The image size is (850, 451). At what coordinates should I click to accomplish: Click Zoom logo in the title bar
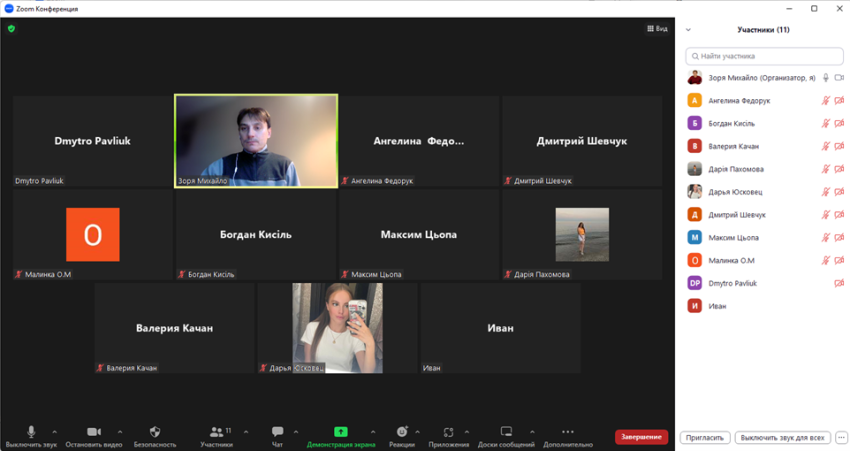[9, 9]
